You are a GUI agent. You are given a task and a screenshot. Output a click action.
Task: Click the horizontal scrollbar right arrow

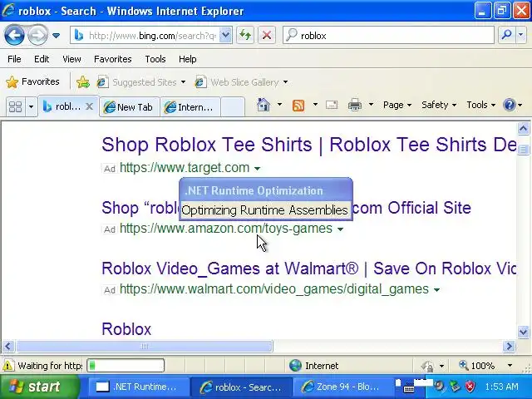tap(509, 346)
